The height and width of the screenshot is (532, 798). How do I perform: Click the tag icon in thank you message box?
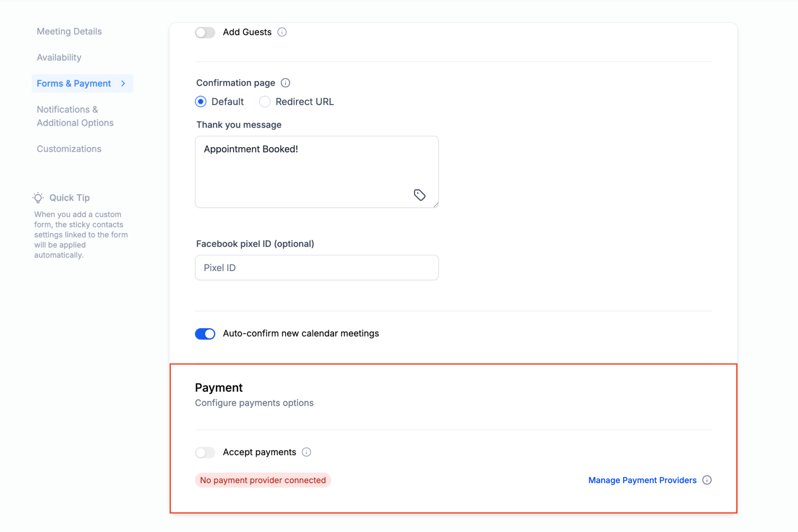tap(419, 195)
